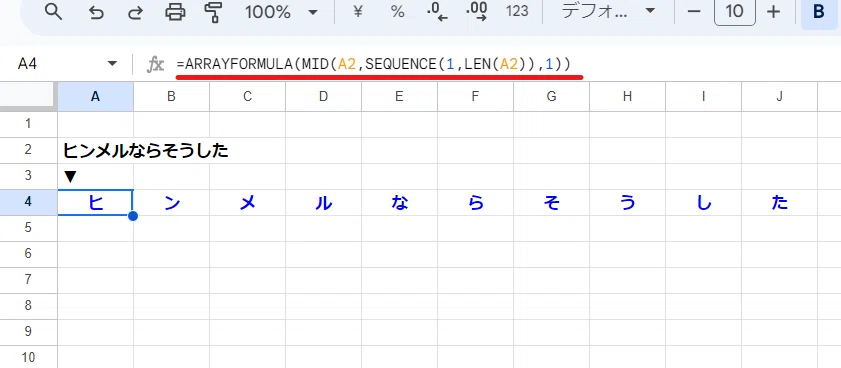Viewport: 841px width, 368px height.
Task: Decrease decimal places
Action: pos(437,11)
